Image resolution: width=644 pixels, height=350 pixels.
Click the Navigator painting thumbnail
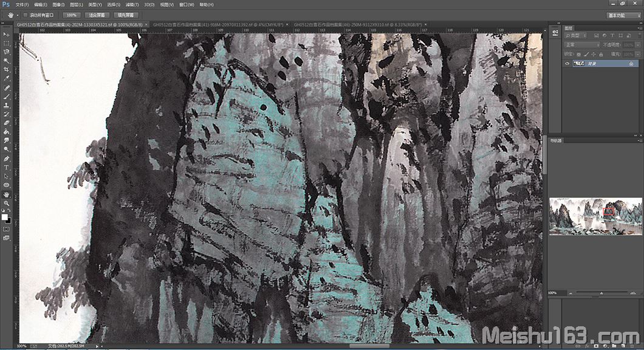[x=595, y=216]
